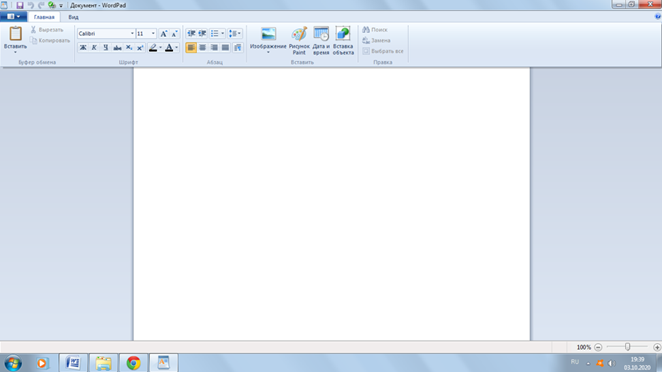Viewport: 662px width, 372px height.
Task: Apply the text highlight color marker
Action: [x=153, y=48]
